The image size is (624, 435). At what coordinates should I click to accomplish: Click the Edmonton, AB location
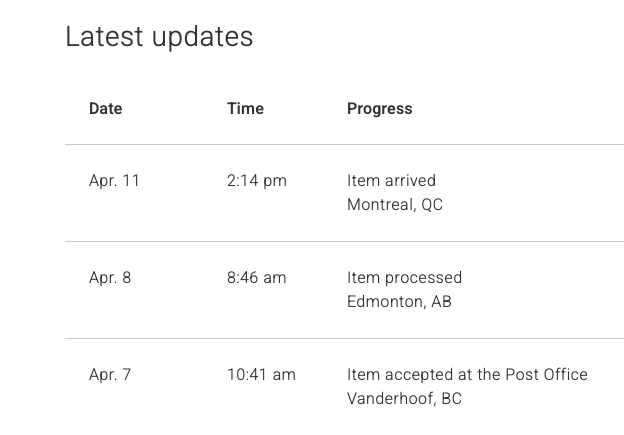[x=399, y=302]
